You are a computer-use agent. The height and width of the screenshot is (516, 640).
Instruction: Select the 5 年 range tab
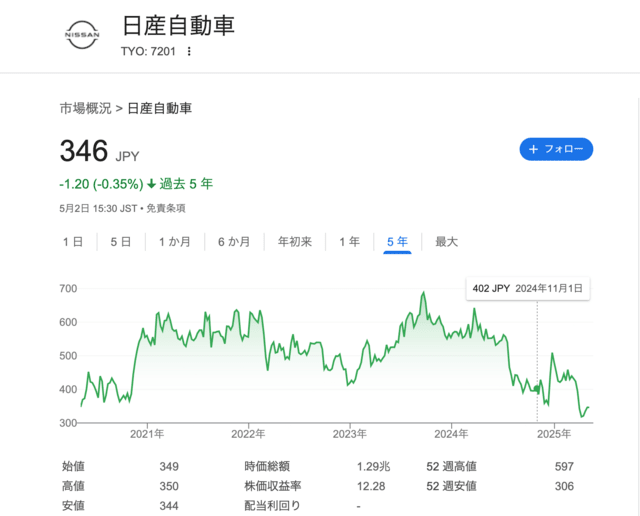[397, 242]
